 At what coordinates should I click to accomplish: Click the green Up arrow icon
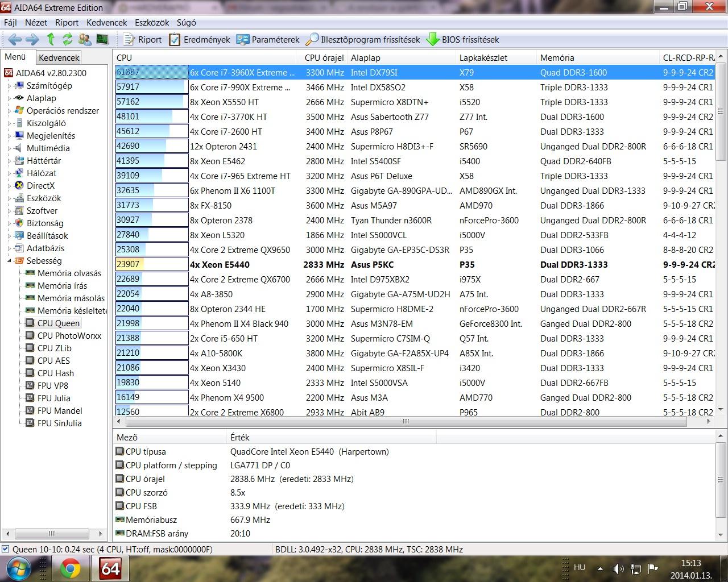[51, 39]
